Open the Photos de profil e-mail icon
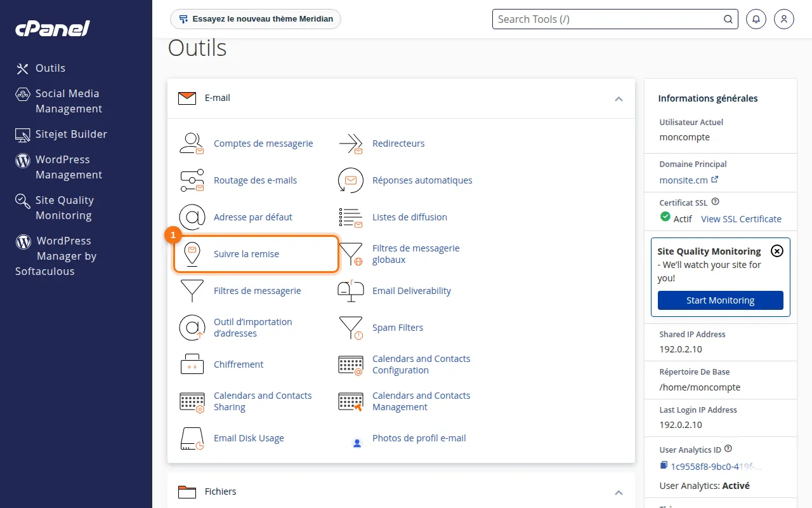 click(x=357, y=443)
